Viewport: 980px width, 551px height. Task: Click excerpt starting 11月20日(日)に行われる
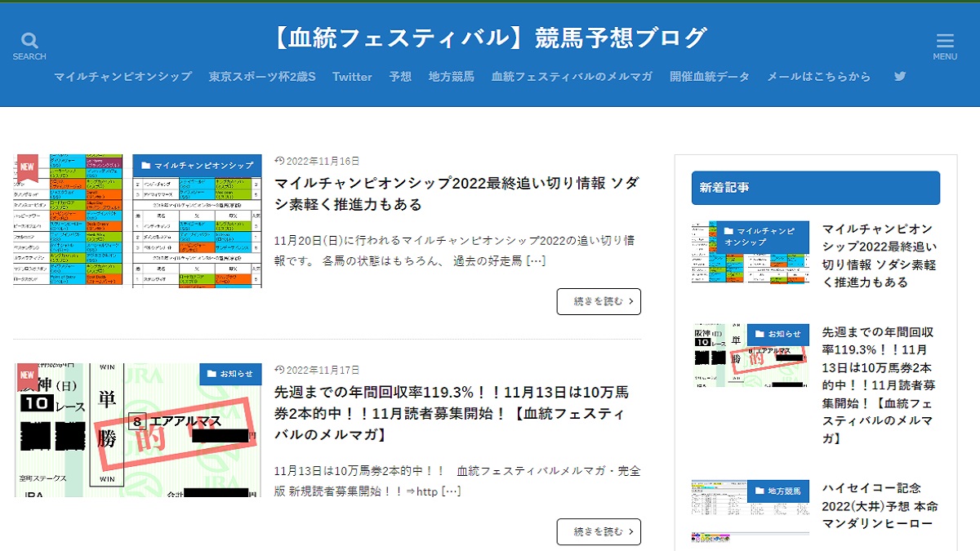455,251
